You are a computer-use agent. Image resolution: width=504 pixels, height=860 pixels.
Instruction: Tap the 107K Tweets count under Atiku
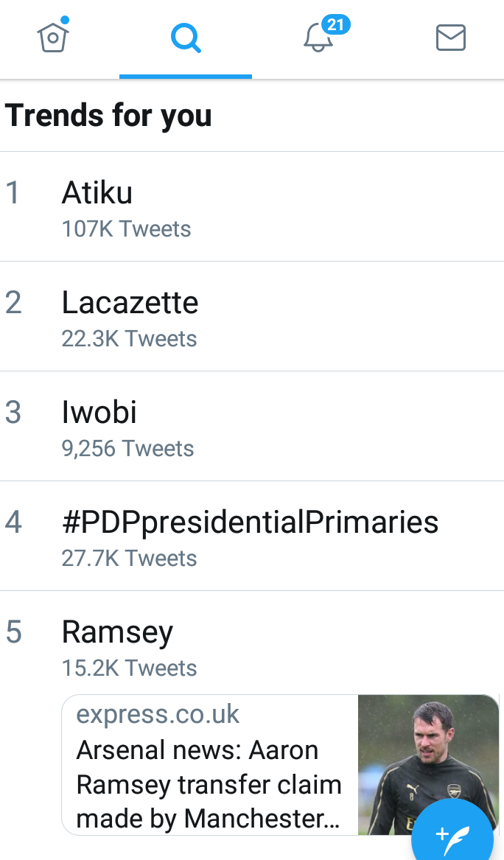(x=126, y=229)
